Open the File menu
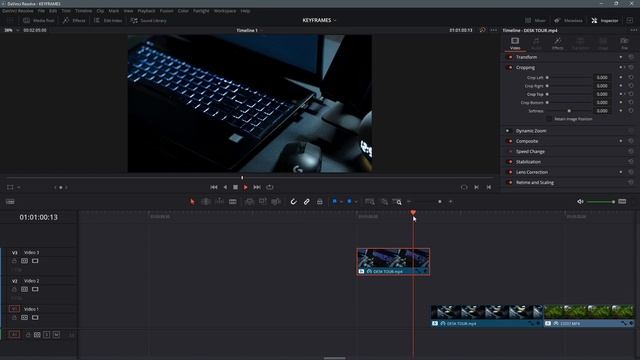 pos(41,11)
